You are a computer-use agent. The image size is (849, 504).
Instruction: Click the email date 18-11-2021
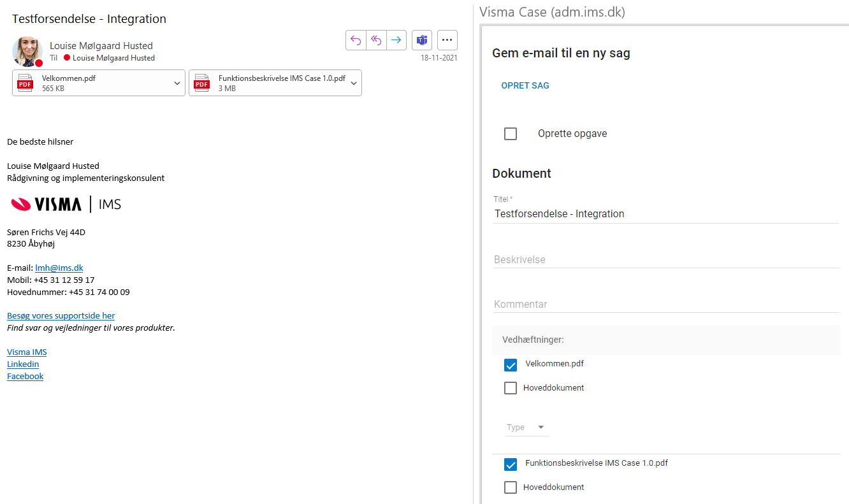(x=439, y=58)
